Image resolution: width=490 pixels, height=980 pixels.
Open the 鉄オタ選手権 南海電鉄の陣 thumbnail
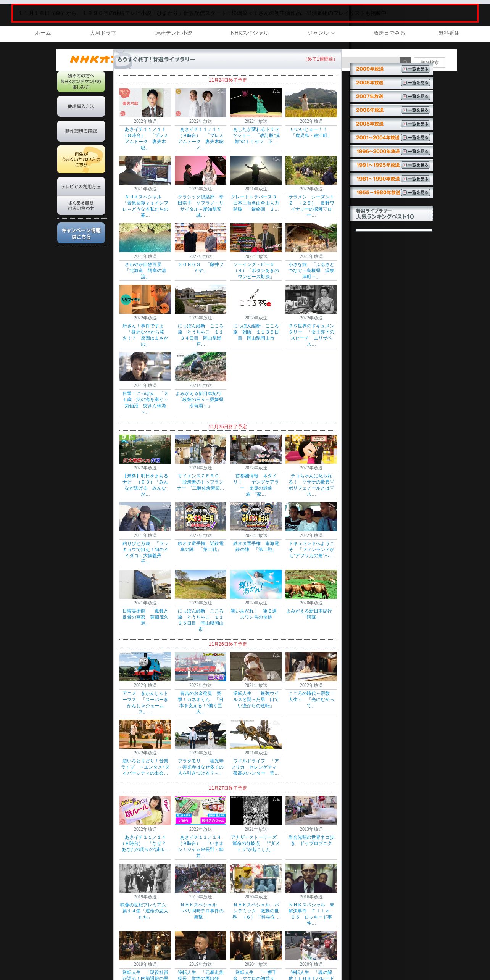coord(256,517)
